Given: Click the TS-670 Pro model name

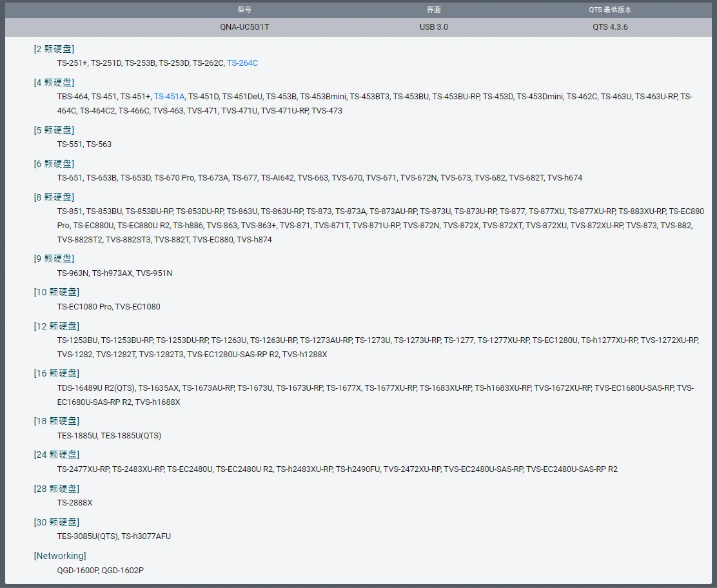Looking at the screenshot, I should [174, 178].
